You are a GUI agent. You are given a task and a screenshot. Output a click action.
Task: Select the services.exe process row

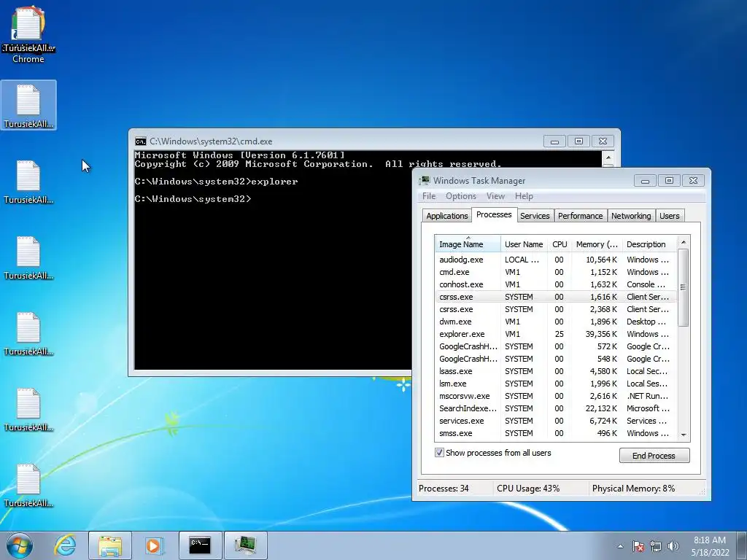tap(555, 421)
